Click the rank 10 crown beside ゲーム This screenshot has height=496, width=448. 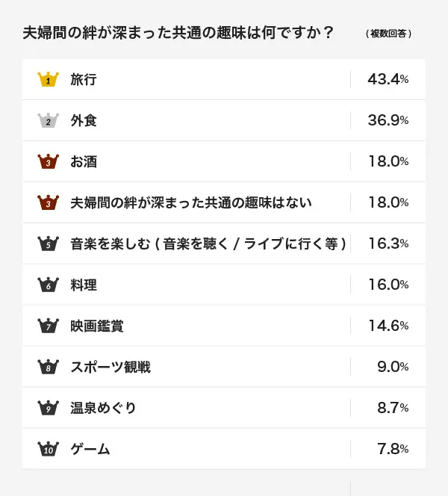tap(48, 449)
